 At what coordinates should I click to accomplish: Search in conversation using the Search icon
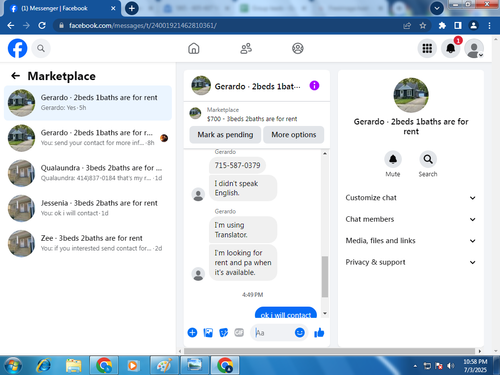(x=428, y=159)
